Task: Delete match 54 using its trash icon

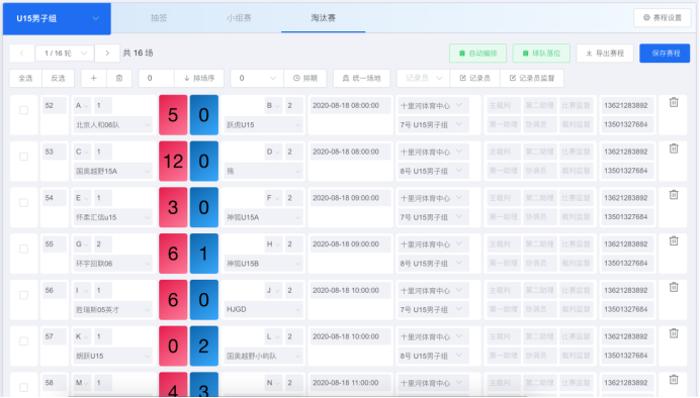Action: point(674,195)
